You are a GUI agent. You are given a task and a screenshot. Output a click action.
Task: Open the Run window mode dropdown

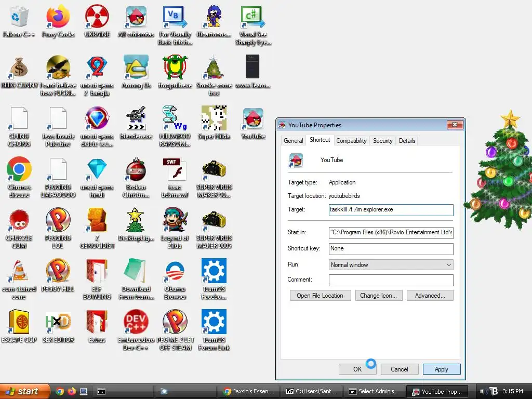[391, 264]
